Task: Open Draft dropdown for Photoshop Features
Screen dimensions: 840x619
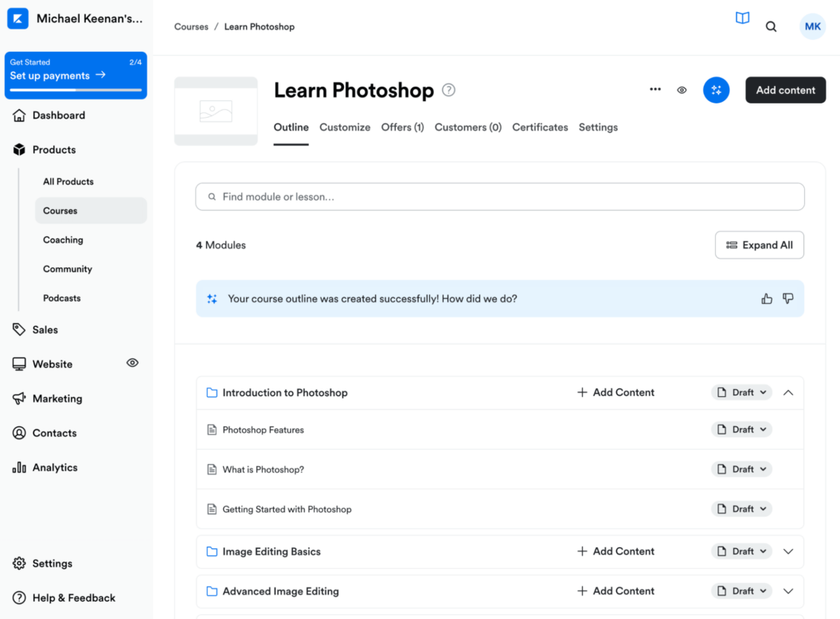Action: click(x=741, y=430)
